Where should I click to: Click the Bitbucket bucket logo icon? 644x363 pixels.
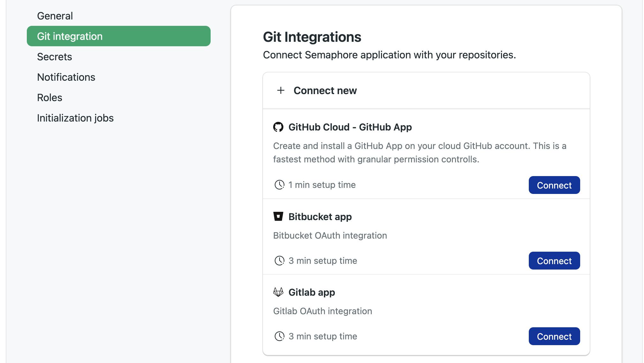coord(278,217)
